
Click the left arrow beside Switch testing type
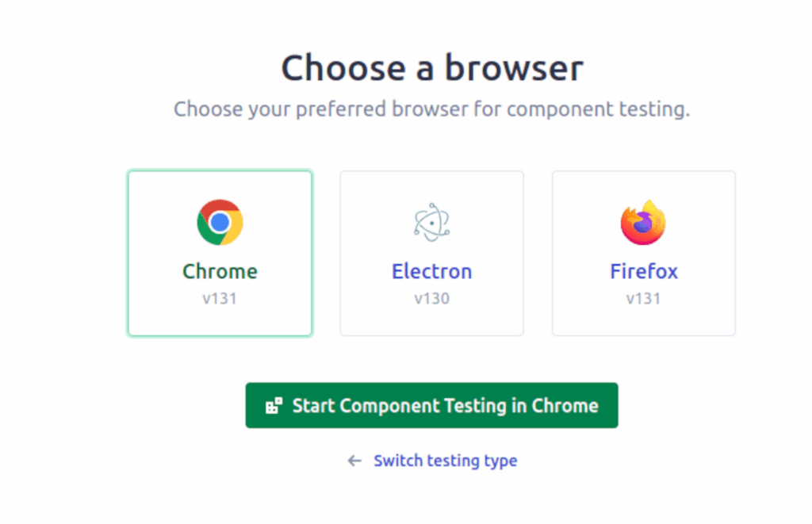(354, 461)
